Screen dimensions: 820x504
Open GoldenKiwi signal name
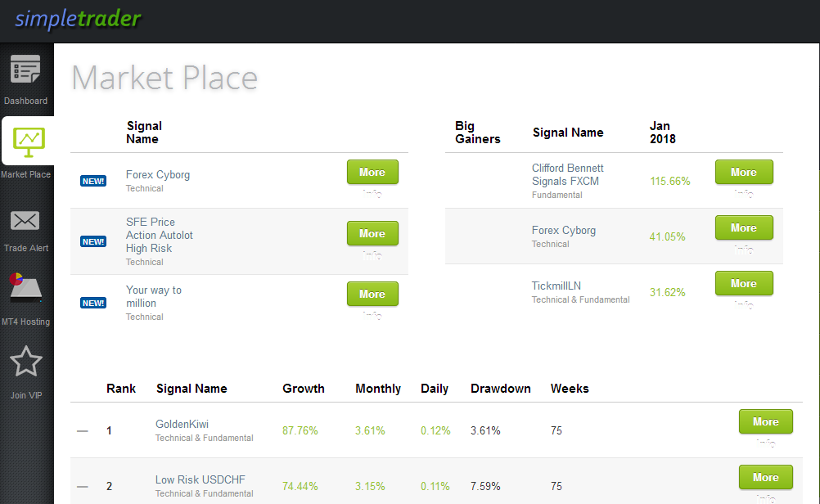coord(182,424)
